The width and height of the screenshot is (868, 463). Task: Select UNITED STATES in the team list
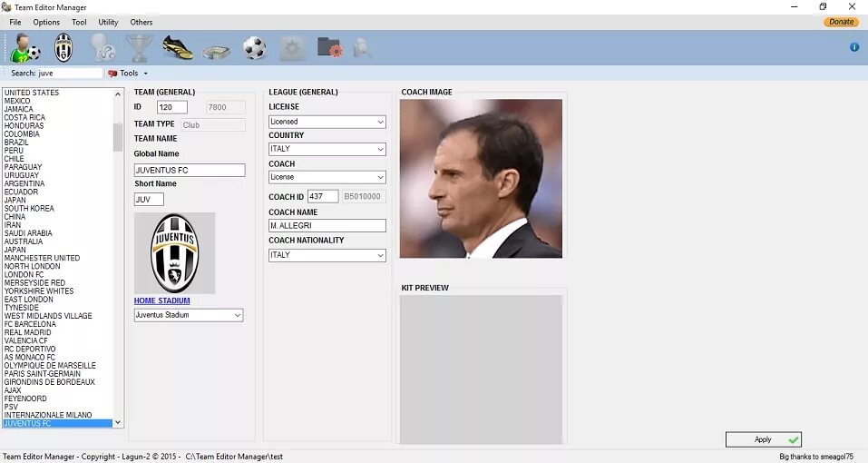pyautogui.click(x=32, y=93)
